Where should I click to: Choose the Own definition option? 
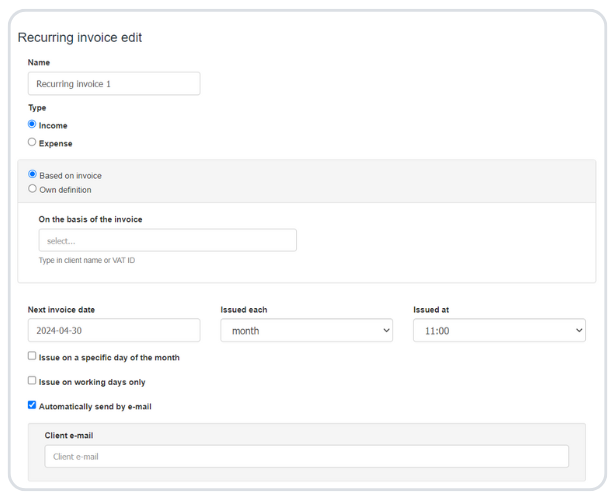[32, 189]
